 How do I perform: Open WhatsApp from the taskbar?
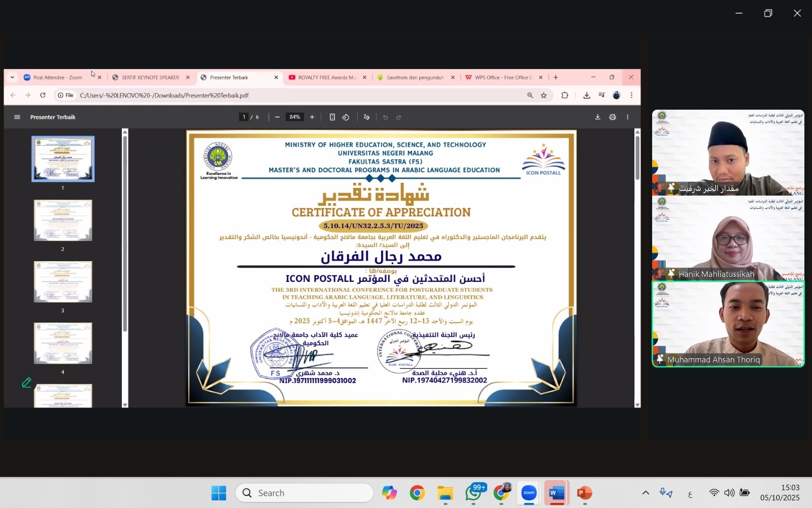(x=473, y=493)
